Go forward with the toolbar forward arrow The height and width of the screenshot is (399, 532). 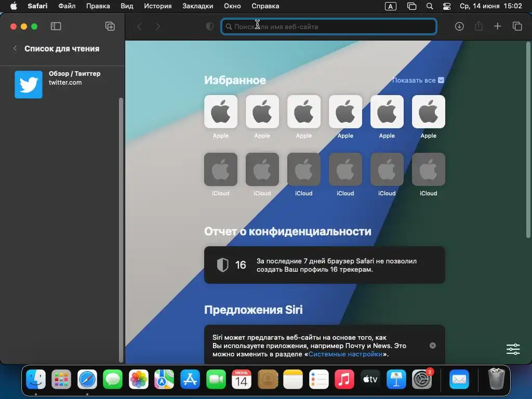157,26
